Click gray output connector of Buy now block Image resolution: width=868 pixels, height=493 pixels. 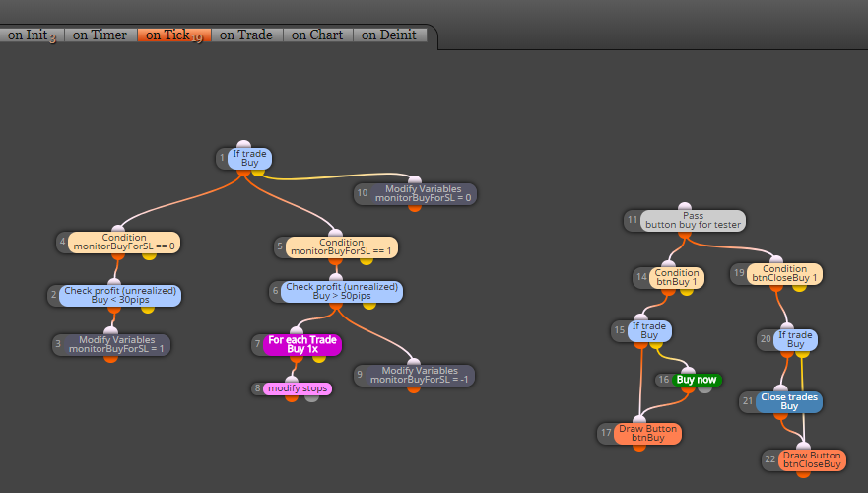704,388
